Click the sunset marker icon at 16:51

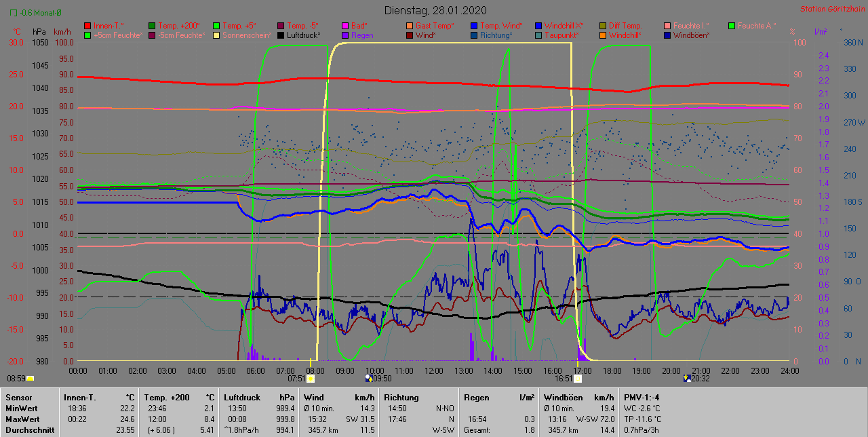tap(578, 379)
